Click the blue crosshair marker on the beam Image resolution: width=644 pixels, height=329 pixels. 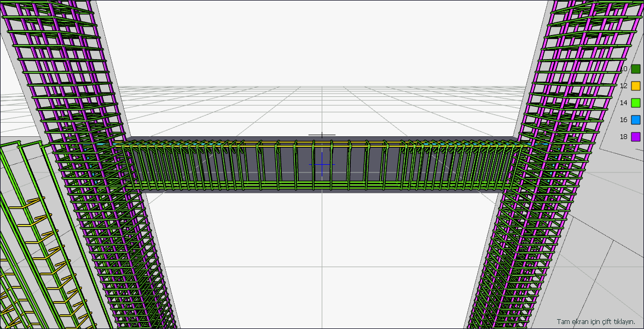coord(322,164)
